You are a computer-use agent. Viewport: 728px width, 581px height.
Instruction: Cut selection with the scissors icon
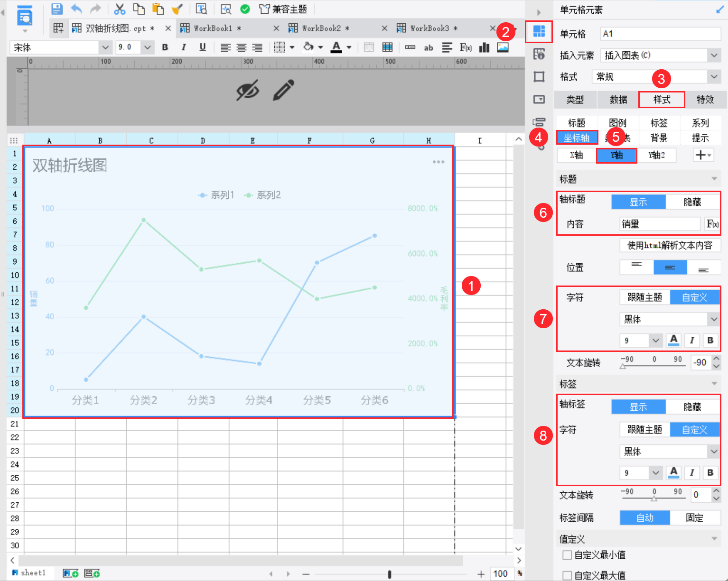(120, 9)
